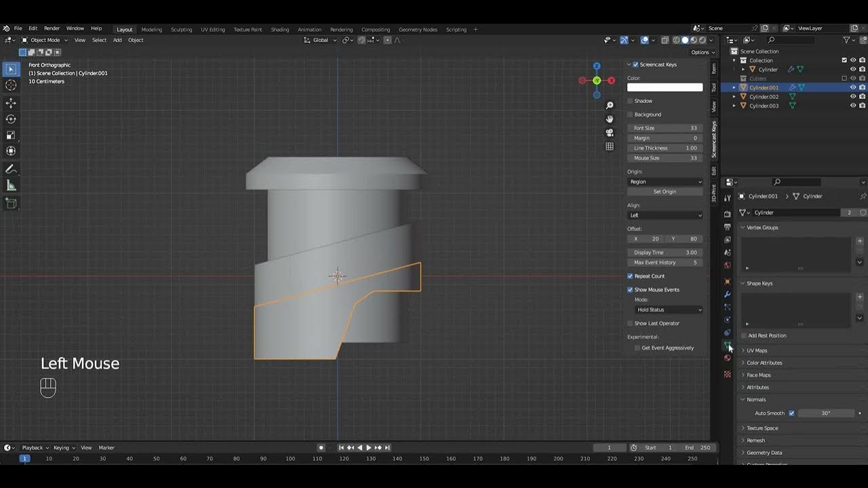
Task: Add a vertex group with plus button
Action: tap(860, 241)
